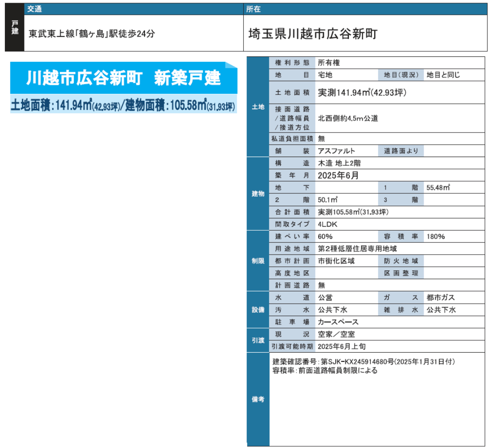492x448 pixels.
Task: Click the 権利形態 row label
Action: pyautogui.click(x=292, y=63)
